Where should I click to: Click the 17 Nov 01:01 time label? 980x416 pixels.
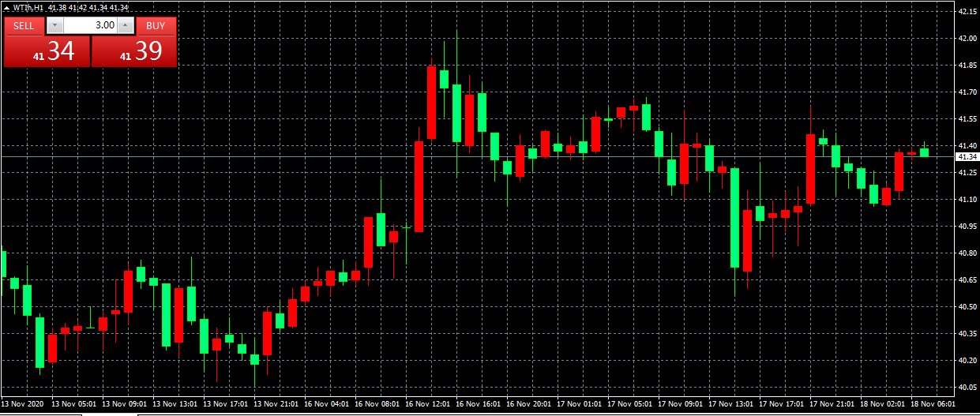pyautogui.click(x=580, y=403)
